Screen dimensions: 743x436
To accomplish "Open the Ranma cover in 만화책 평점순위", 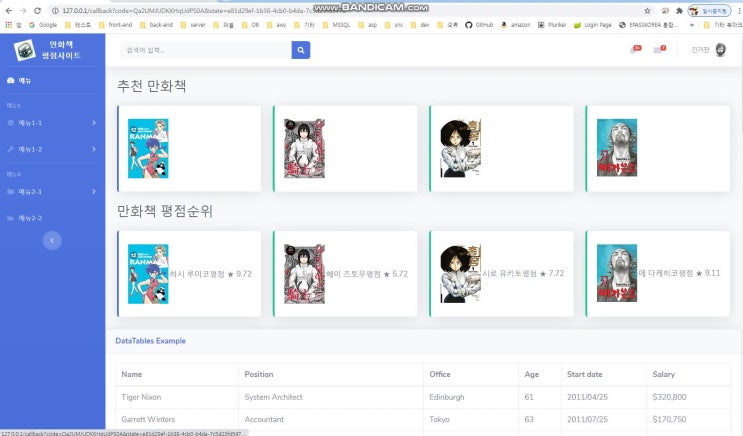I will [x=148, y=274].
